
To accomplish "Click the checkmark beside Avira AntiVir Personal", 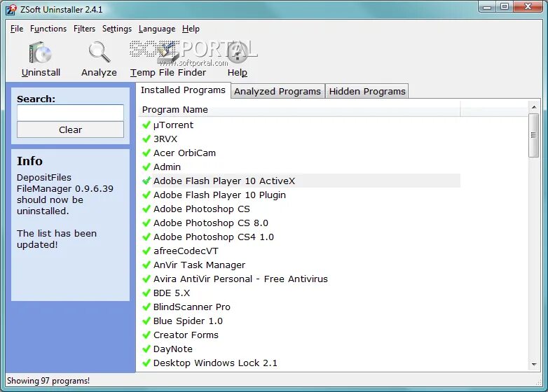I will pos(146,279).
